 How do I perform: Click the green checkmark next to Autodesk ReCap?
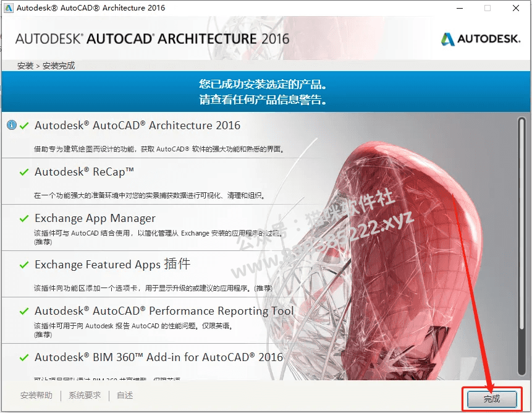pyautogui.click(x=24, y=172)
